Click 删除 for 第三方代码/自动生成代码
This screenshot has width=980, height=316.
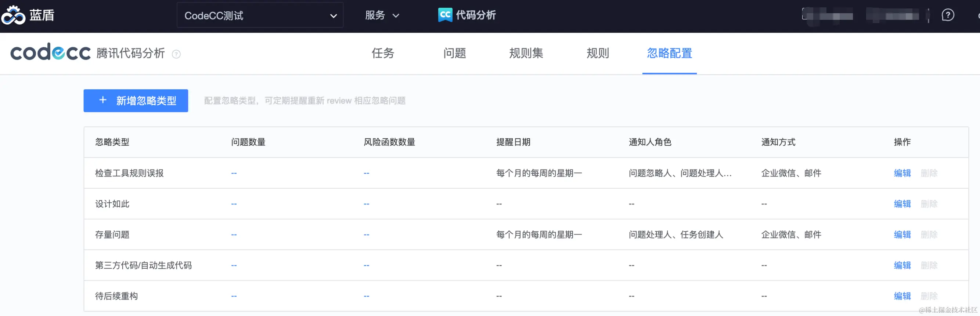tap(929, 266)
